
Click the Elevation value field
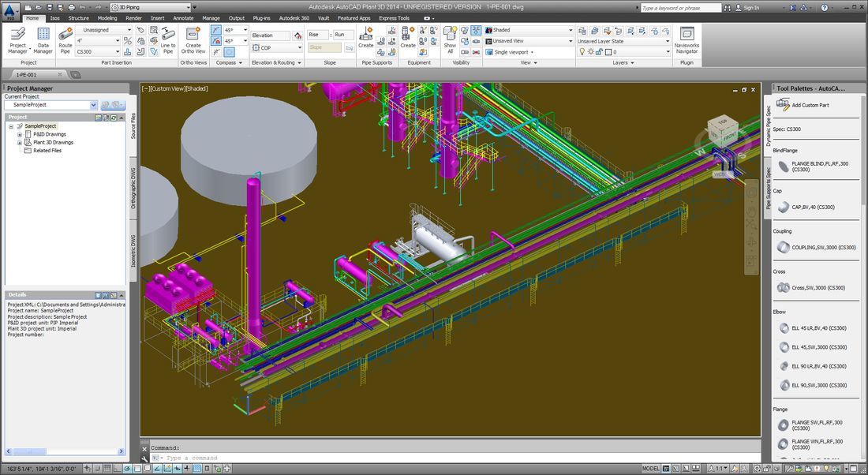click(271, 36)
